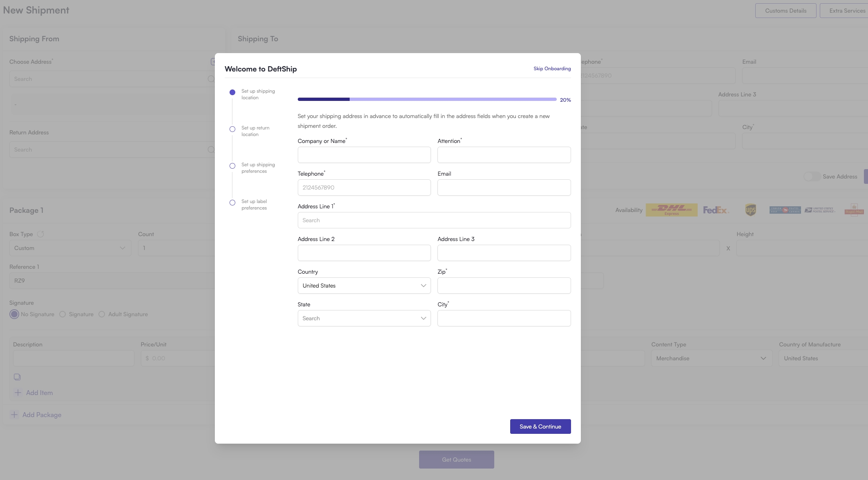The image size is (868, 480).
Task: Click the Email field in Shipping To
Action: [x=805, y=76]
